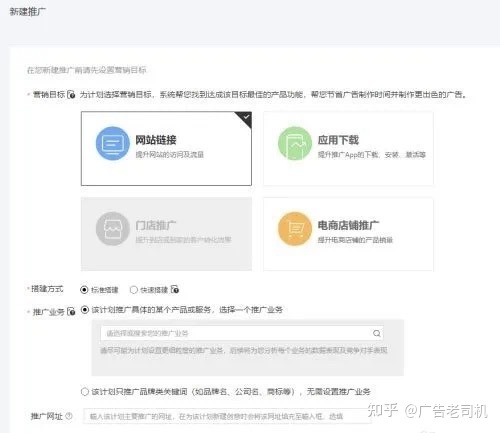
Task: Open the help icon beside 营销目标
Action: [71, 95]
